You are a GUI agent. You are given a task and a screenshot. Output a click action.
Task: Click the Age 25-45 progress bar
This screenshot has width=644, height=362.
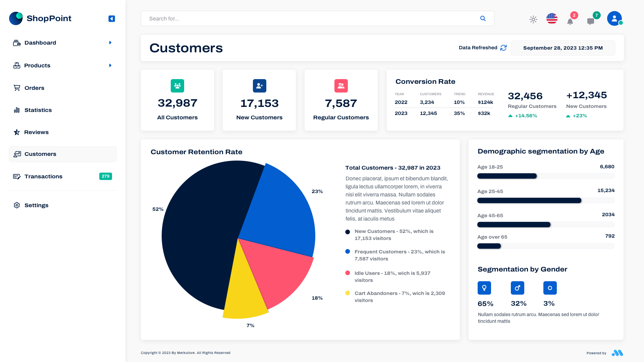coord(529,200)
